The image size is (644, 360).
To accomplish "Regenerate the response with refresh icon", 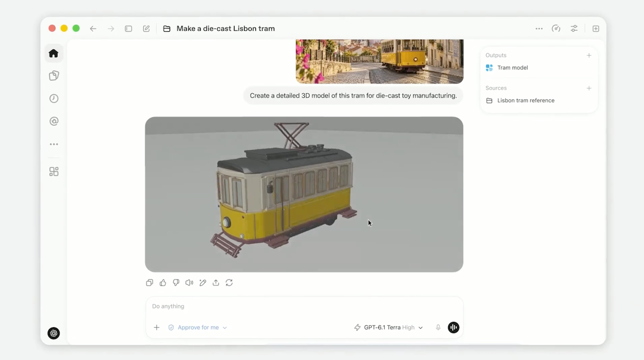I will pyautogui.click(x=229, y=283).
